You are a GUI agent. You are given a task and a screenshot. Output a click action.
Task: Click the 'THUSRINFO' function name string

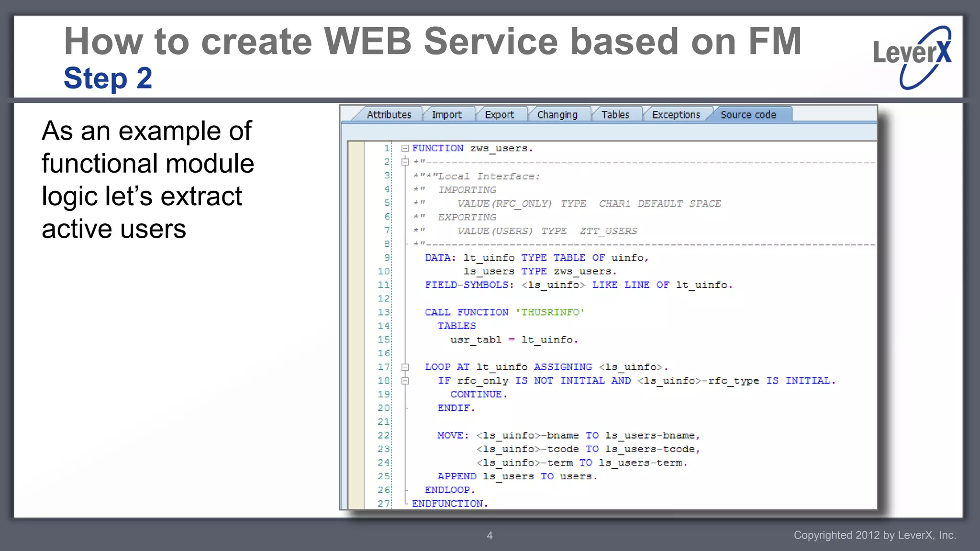click(x=550, y=312)
